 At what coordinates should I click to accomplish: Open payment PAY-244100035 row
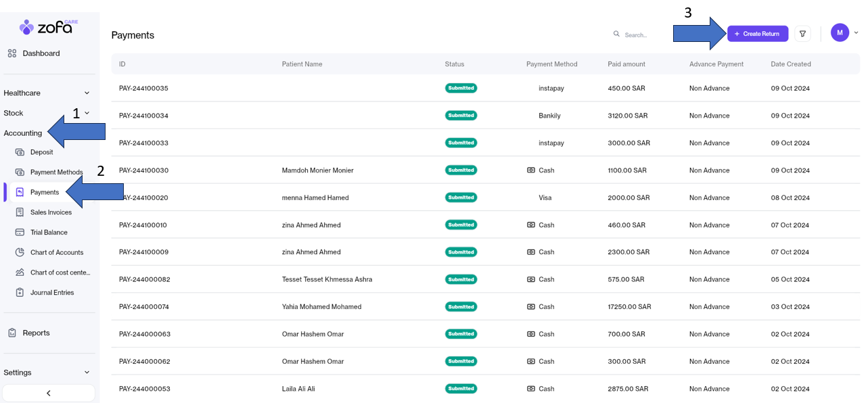pos(143,89)
